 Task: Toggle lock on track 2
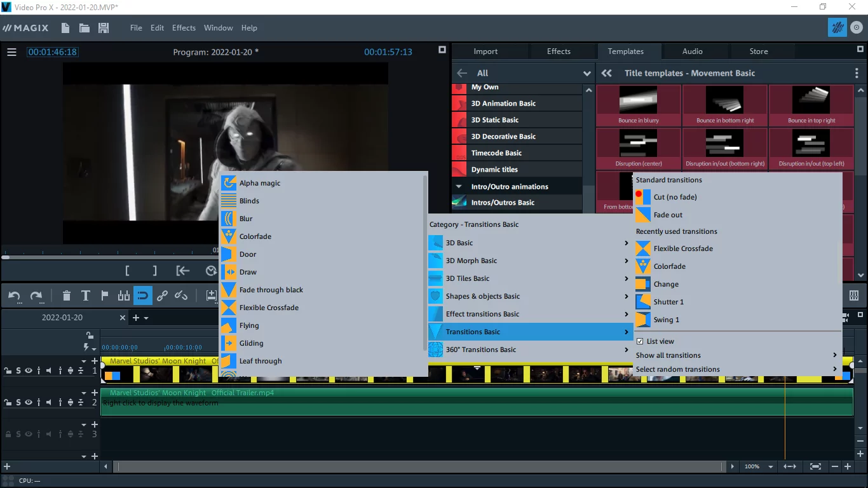pyautogui.click(x=8, y=402)
